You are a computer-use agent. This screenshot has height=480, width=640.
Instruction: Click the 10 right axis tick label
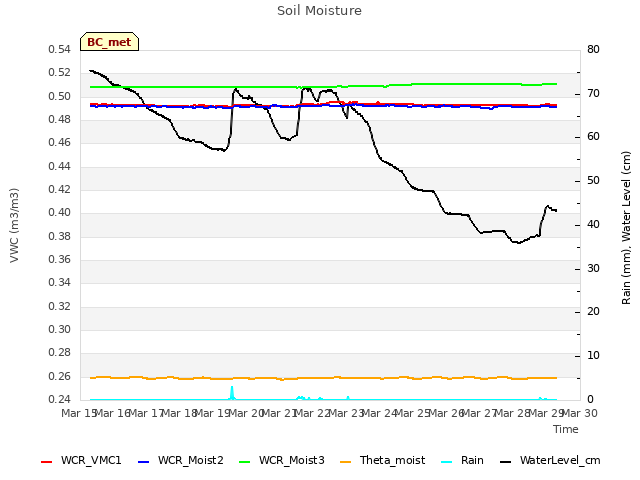593,356
